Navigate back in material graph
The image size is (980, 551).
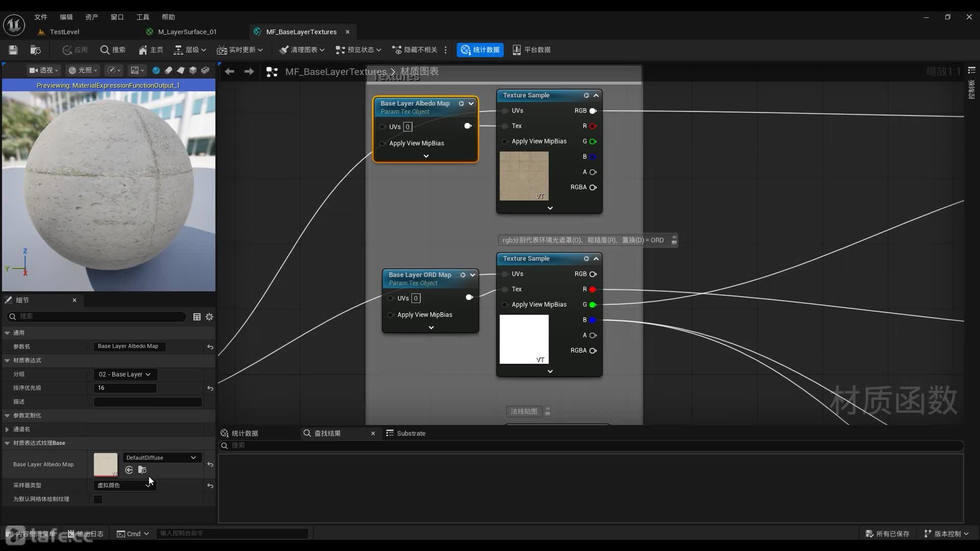(x=230, y=72)
